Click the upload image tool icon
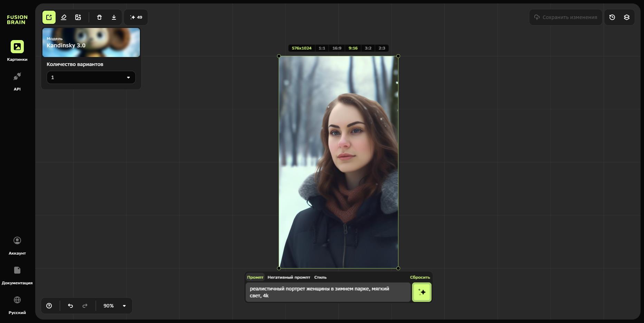Image resolution: width=644 pixels, height=323 pixels. click(x=78, y=17)
